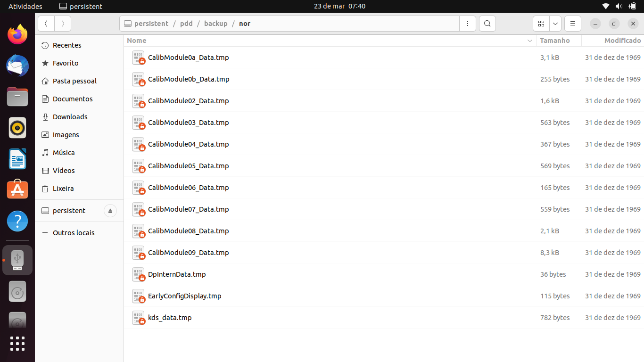Open the clock and calendar menu
The image size is (644, 362).
click(339, 6)
